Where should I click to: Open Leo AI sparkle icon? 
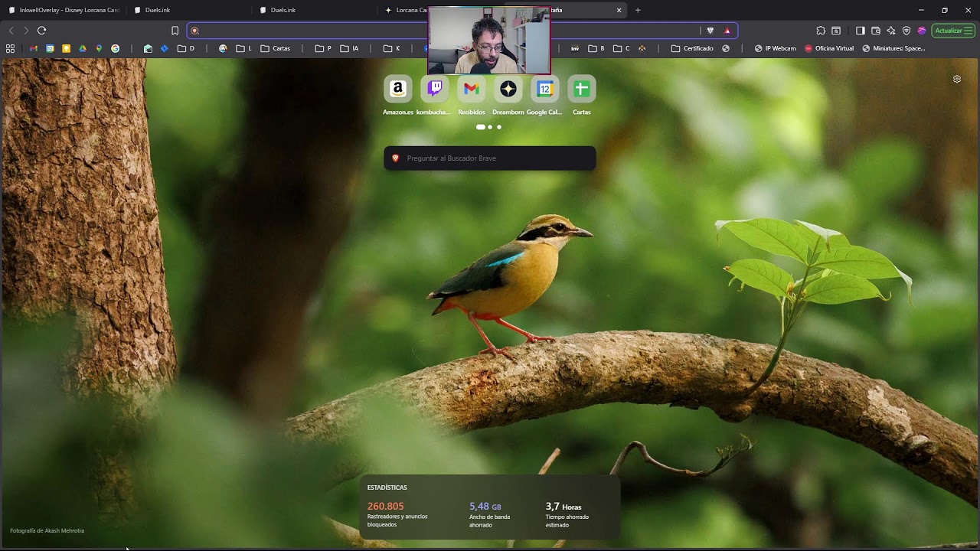click(x=891, y=31)
